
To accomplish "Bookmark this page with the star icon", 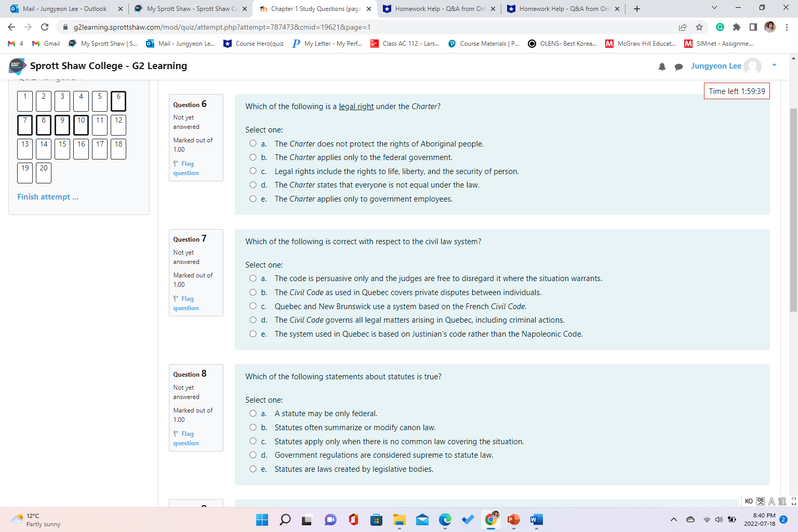I will tap(699, 27).
